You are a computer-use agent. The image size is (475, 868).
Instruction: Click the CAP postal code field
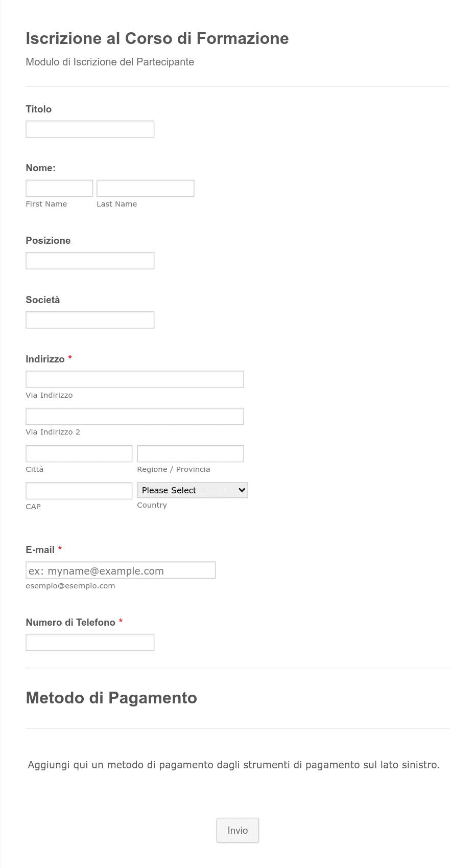79,491
